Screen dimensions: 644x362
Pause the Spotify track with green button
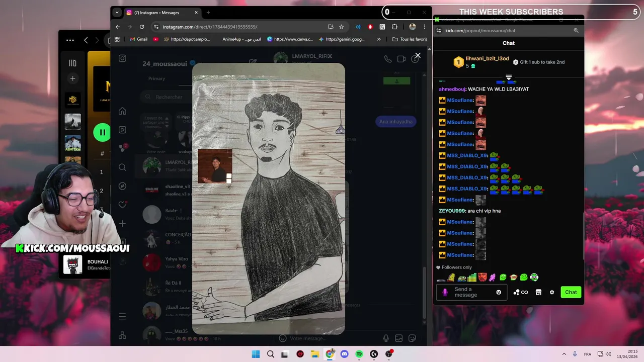coord(102,132)
